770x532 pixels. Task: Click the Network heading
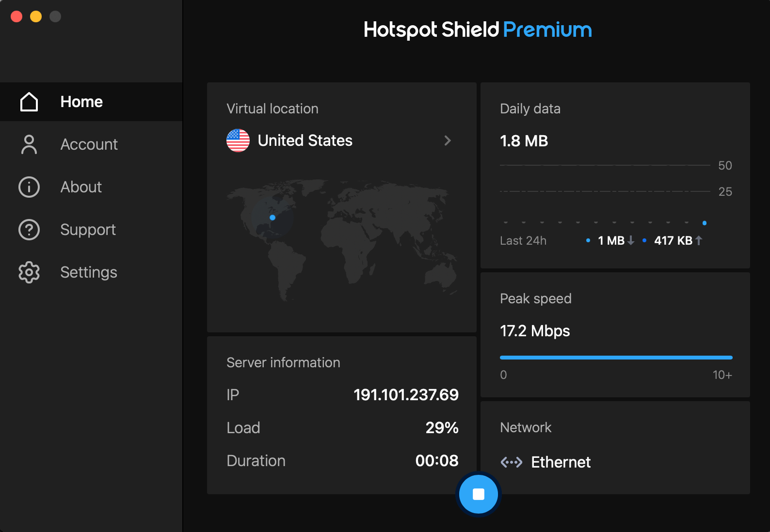pyautogui.click(x=526, y=427)
